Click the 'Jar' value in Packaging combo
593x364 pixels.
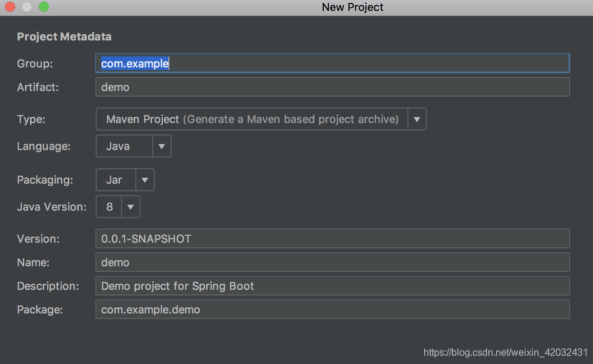point(114,180)
